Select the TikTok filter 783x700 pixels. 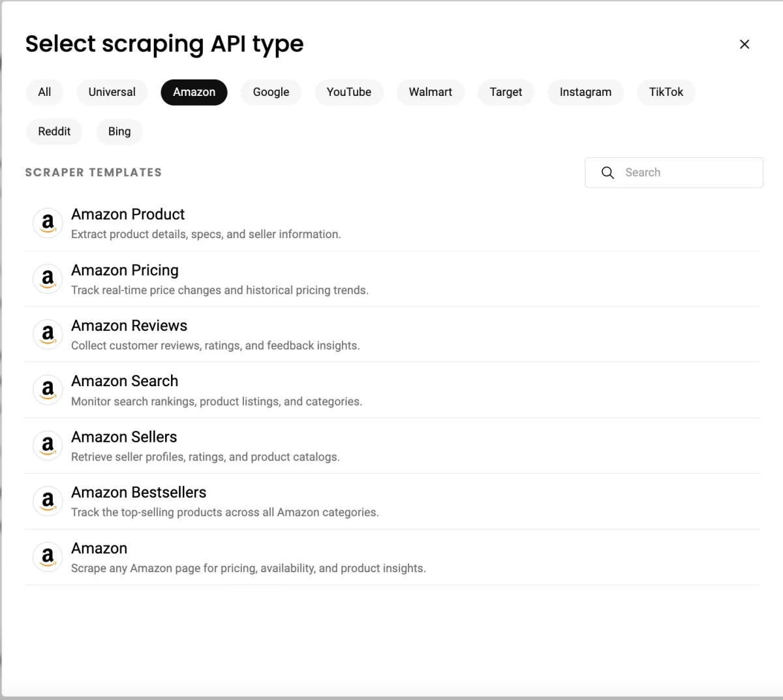pyautogui.click(x=666, y=92)
